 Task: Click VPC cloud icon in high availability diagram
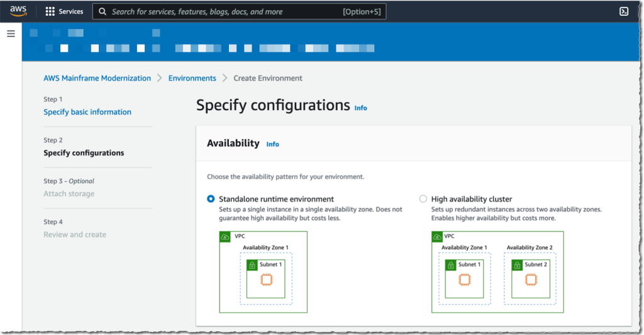[x=437, y=237]
